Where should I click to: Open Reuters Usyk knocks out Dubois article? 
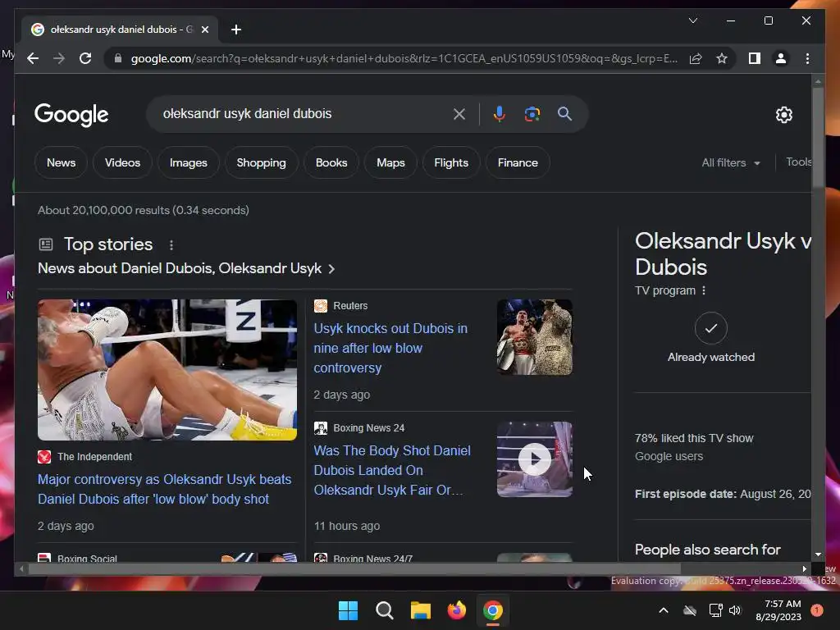[390, 348]
